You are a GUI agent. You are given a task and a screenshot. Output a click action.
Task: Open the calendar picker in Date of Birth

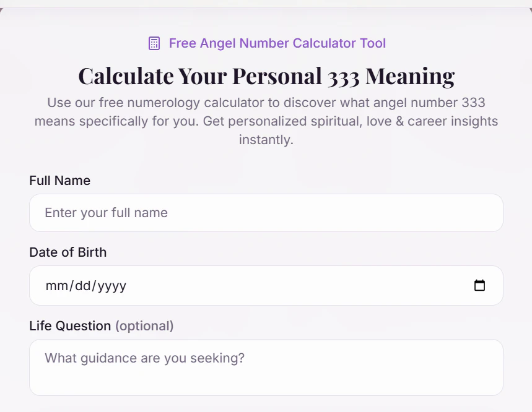click(x=480, y=286)
